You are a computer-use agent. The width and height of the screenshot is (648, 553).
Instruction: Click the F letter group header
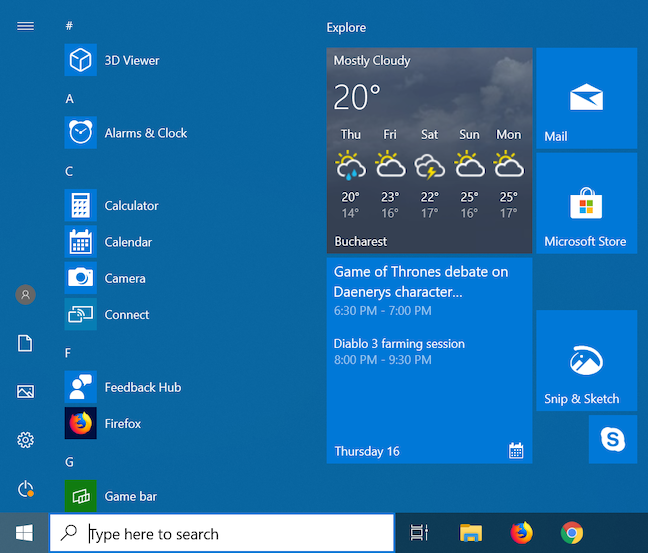point(68,353)
